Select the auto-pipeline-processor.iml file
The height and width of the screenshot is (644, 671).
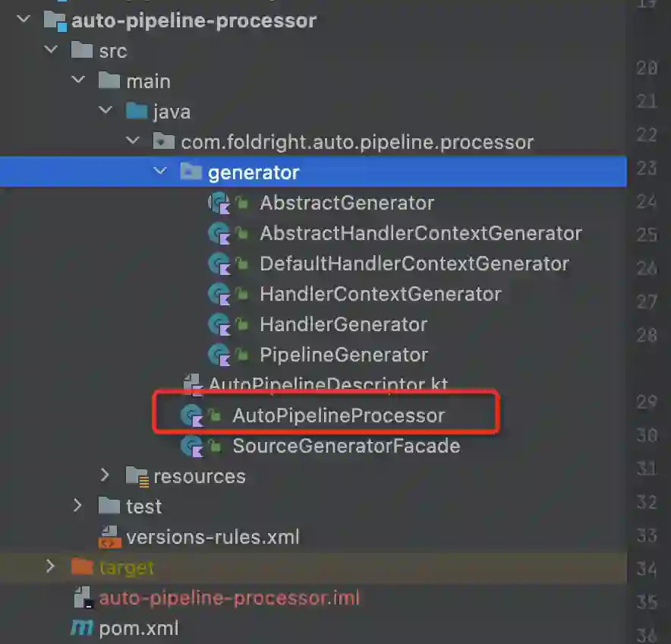229,598
